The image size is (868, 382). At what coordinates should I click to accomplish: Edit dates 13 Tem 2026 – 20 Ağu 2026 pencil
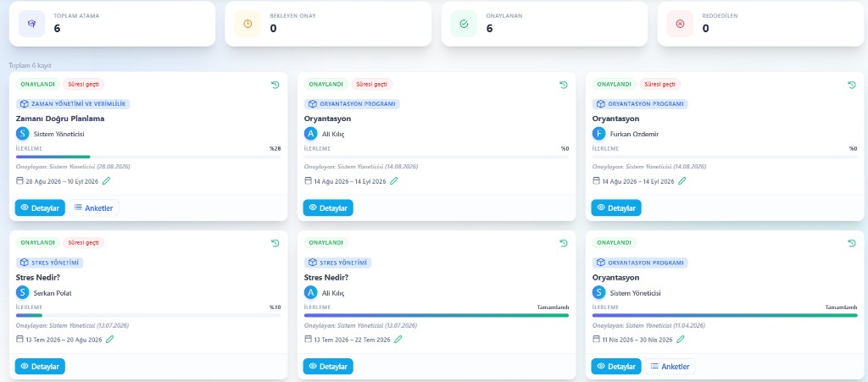[x=109, y=340]
